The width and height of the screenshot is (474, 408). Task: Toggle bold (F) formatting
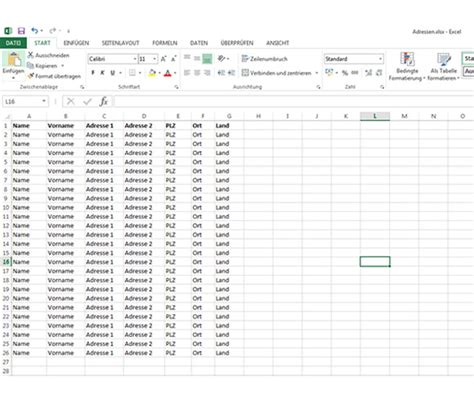click(93, 73)
